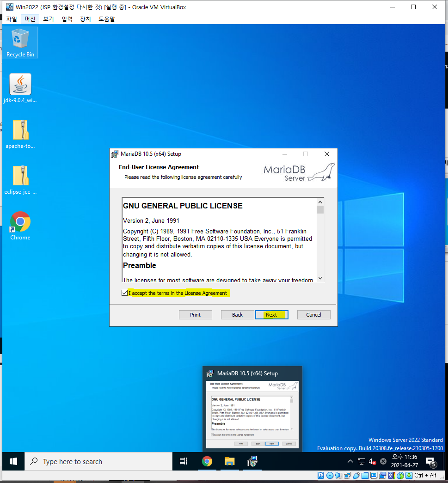
Task: Click the VirtualBox shared folders status icon
Action: pos(365,475)
